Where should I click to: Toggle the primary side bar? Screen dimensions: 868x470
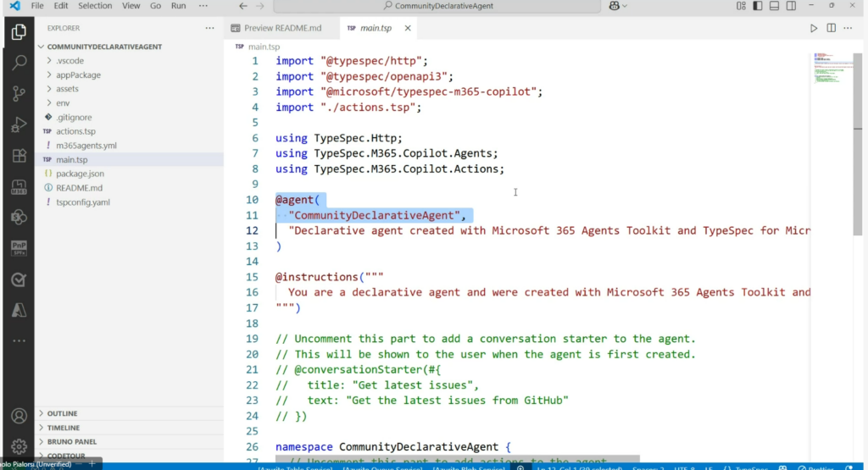[x=757, y=6]
